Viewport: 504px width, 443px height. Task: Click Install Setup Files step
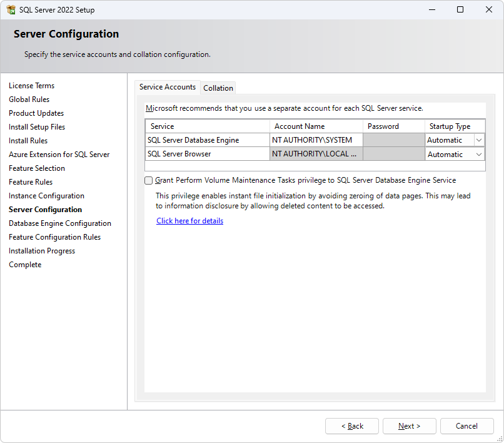pos(37,127)
